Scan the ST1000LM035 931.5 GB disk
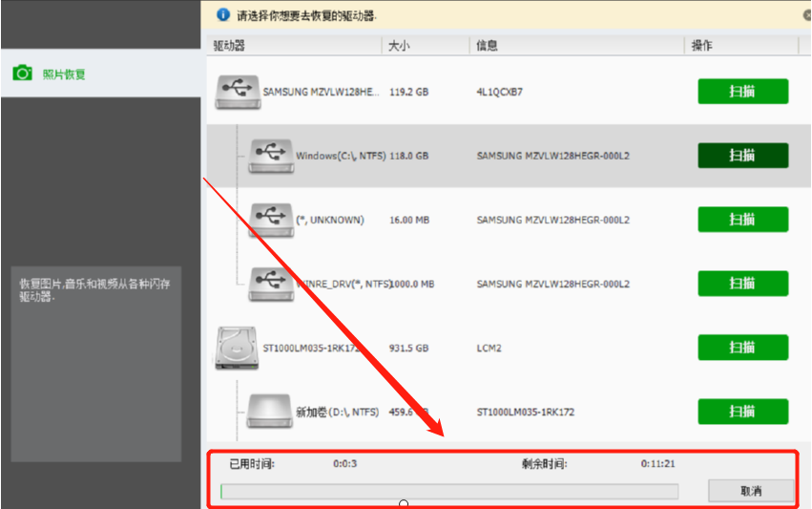Image resolution: width=812 pixels, height=509 pixels. 742,348
